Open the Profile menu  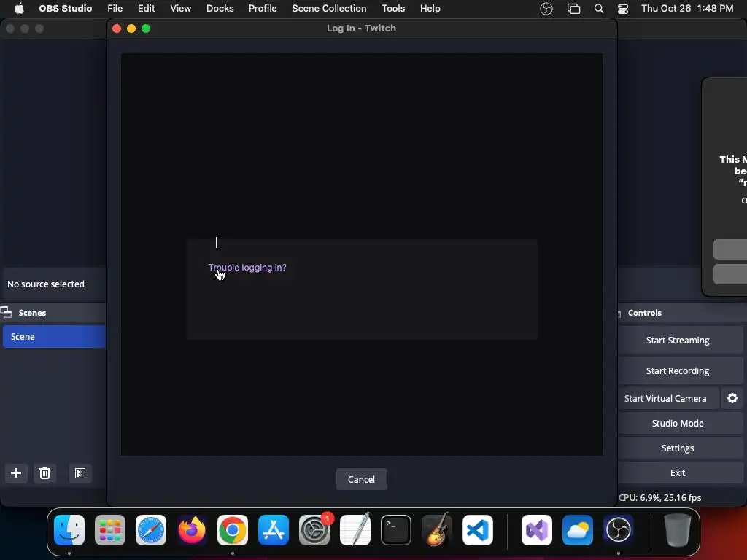[263, 9]
